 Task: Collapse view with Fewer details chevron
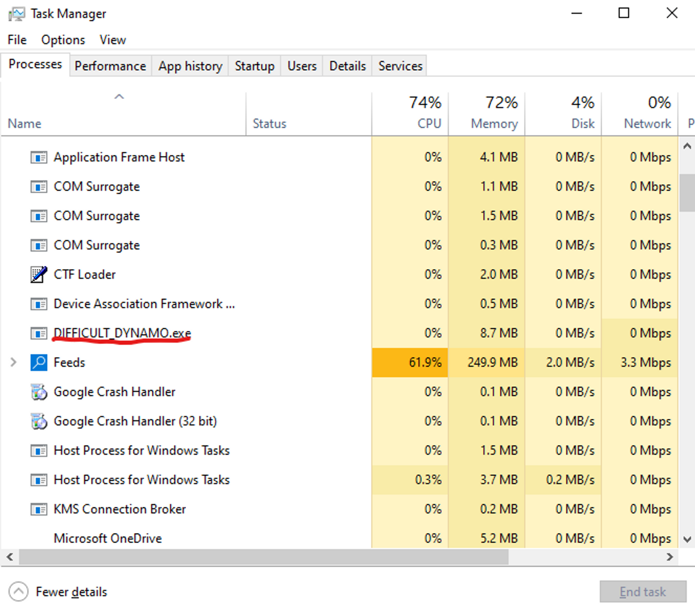click(x=18, y=591)
